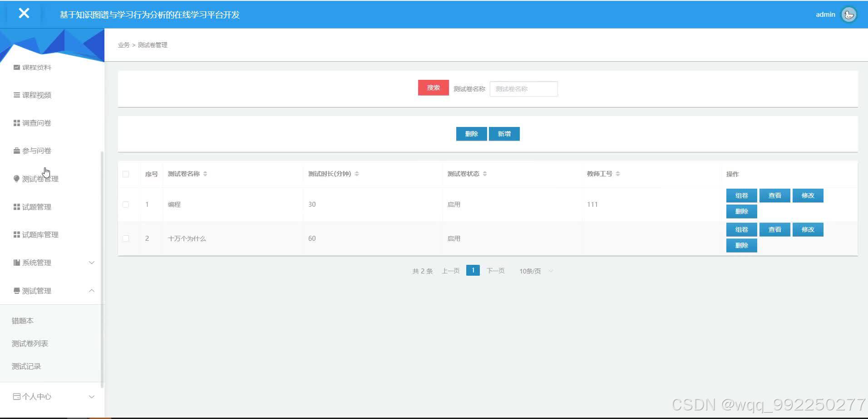Image resolution: width=868 pixels, height=419 pixels.
Task: Go to 下一页 in pagination
Action: 495,271
